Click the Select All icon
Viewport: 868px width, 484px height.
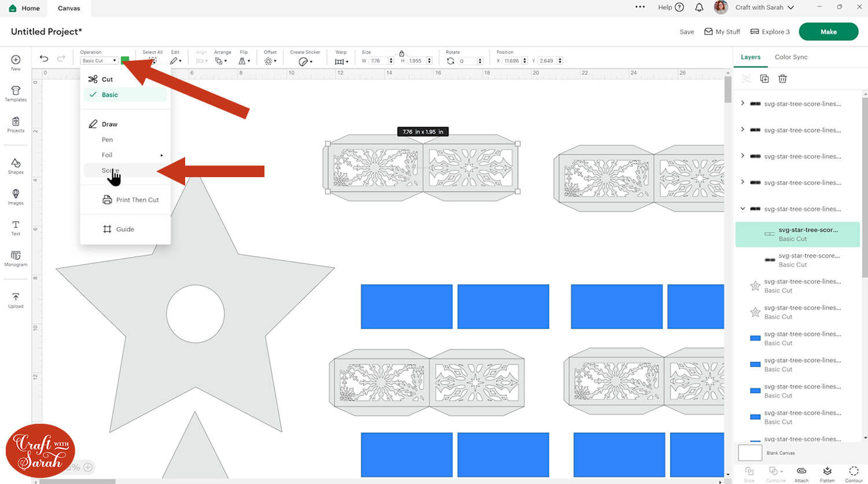(153, 60)
